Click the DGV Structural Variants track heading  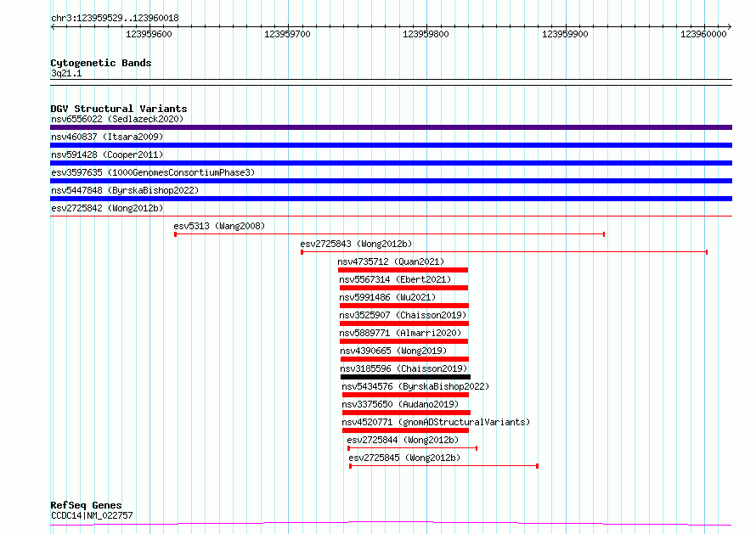(x=118, y=109)
